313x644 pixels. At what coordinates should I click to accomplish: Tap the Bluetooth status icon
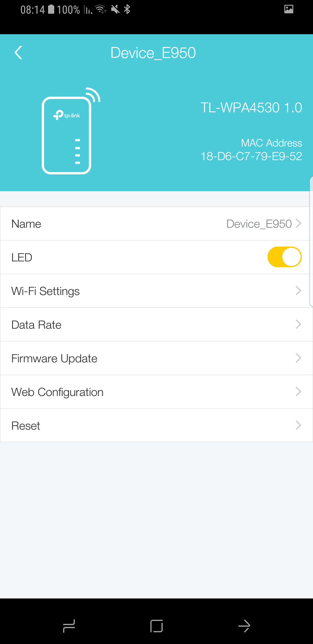point(127,9)
